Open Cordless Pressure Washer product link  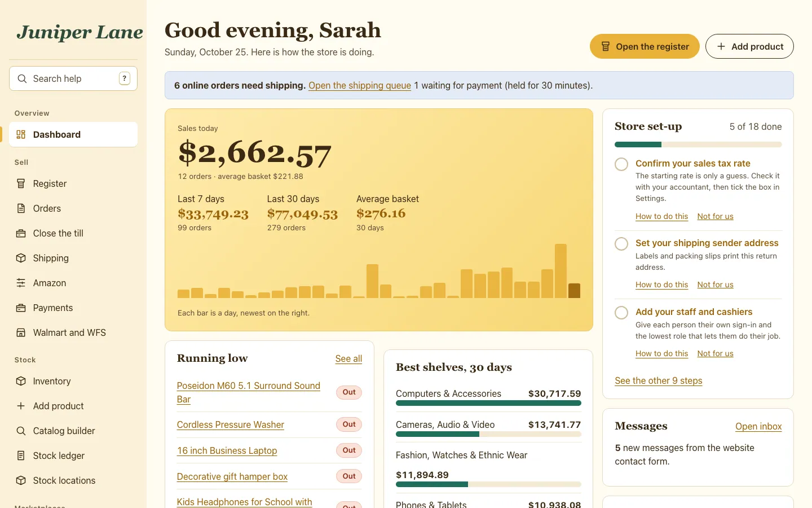click(230, 424)
